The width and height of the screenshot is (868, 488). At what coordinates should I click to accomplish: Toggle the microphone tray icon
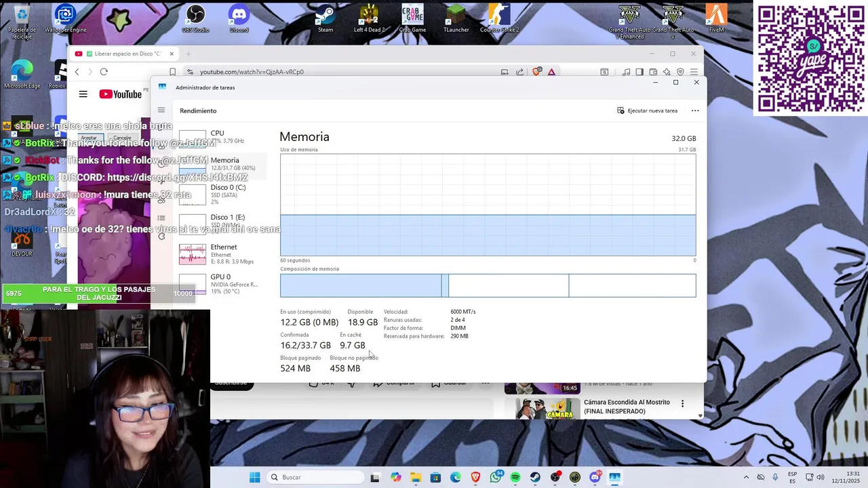[x=775, y=477]
